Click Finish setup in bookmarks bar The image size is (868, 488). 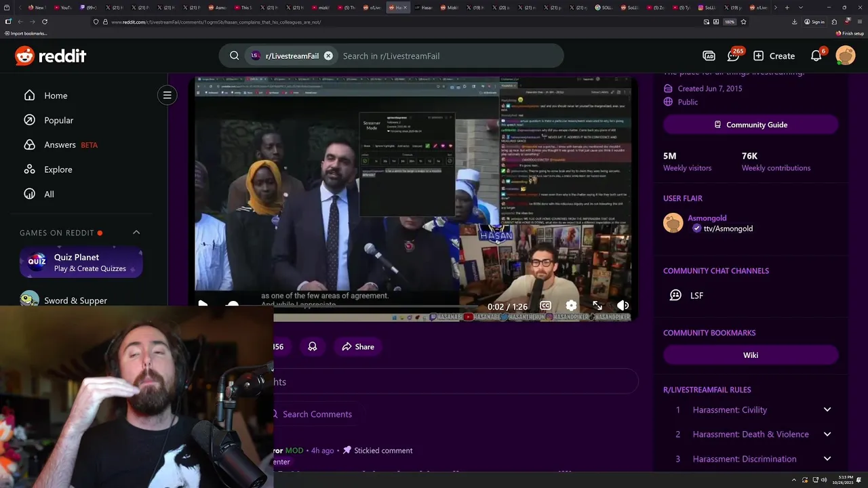tap(850, 33)
